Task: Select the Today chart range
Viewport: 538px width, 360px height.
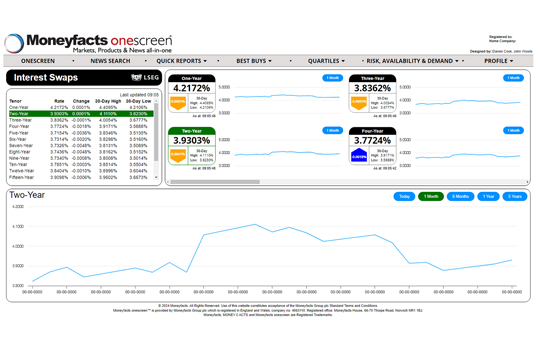Action: 404,197
